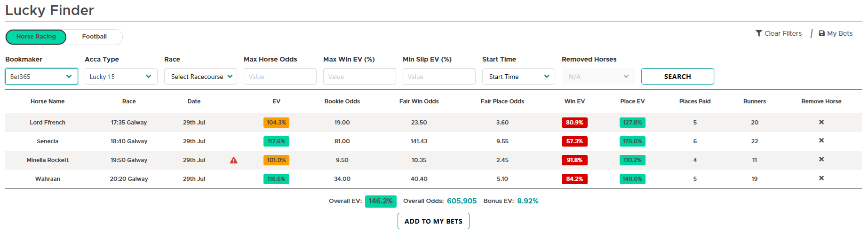Switch to Football toggle
Screen dimensions: 868x233
94,37
